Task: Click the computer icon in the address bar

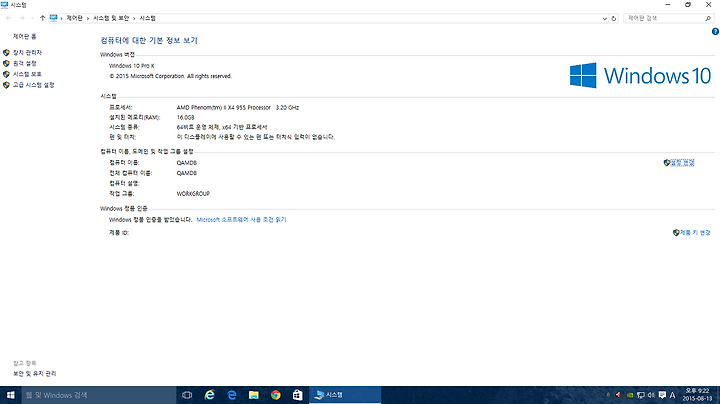Action: coord(53,18)
